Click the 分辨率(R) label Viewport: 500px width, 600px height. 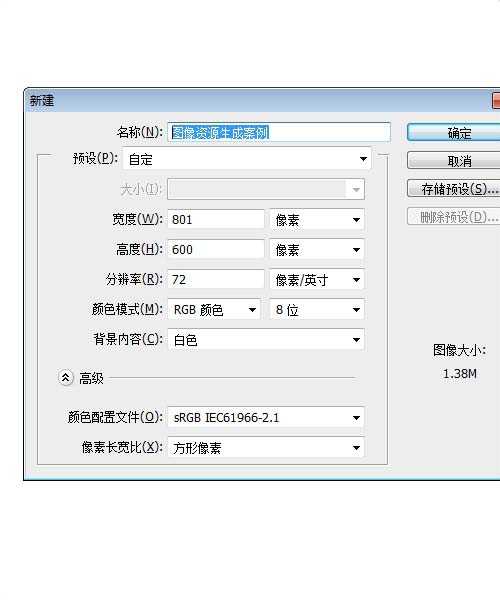pos(134,279)
